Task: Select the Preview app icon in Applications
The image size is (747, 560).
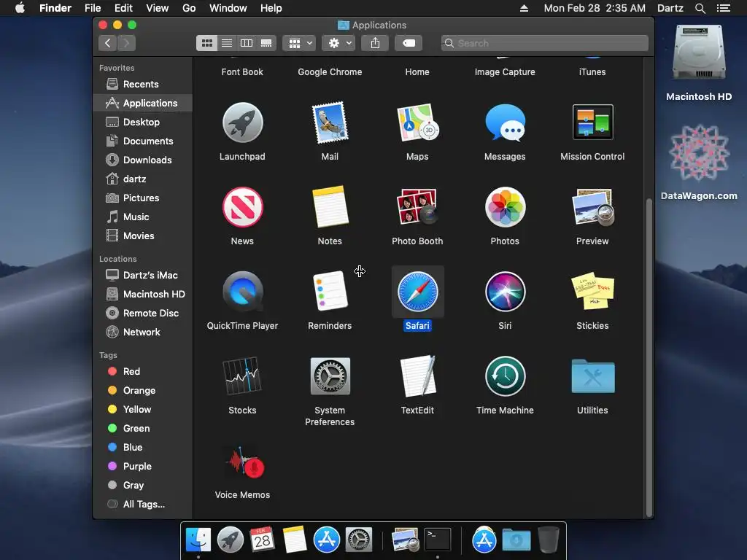Action: [592, 207]
